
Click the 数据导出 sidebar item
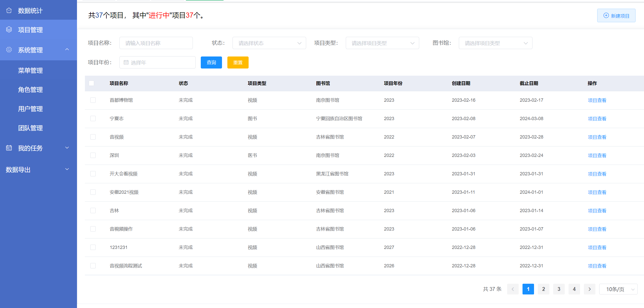[38, 169]
